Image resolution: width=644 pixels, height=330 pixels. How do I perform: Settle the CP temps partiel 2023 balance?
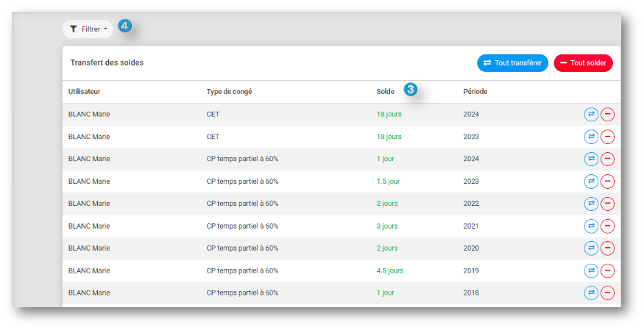point(607,182)
